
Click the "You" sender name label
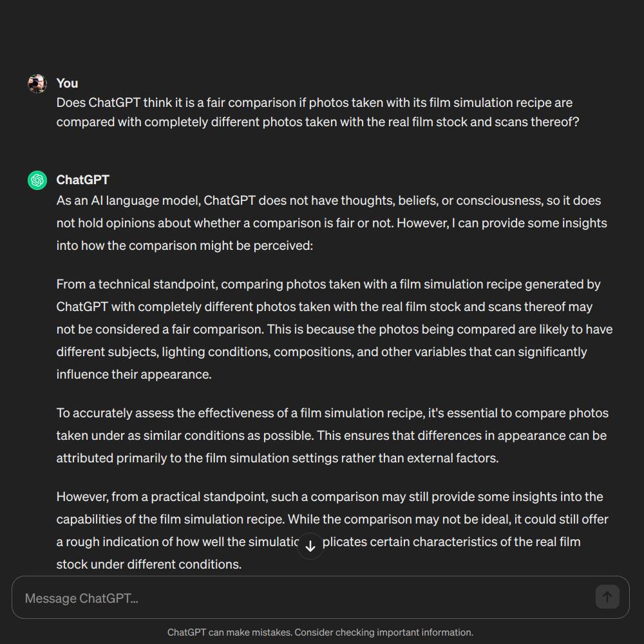click(x=68, y=83)
